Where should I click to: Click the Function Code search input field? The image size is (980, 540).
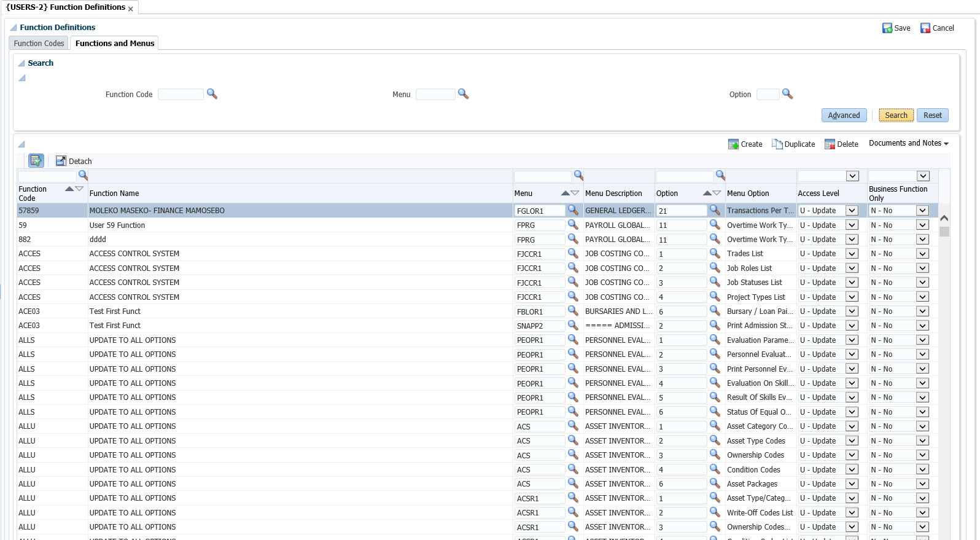click(181, 95)
